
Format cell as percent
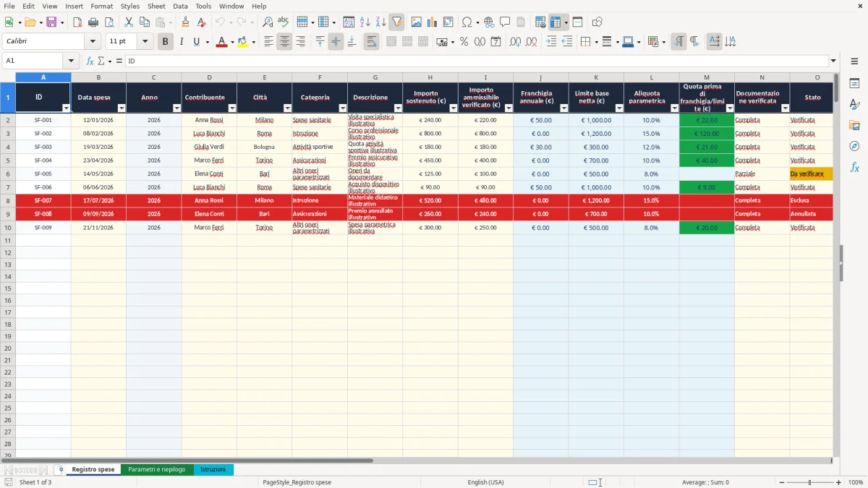pos(464,42)
